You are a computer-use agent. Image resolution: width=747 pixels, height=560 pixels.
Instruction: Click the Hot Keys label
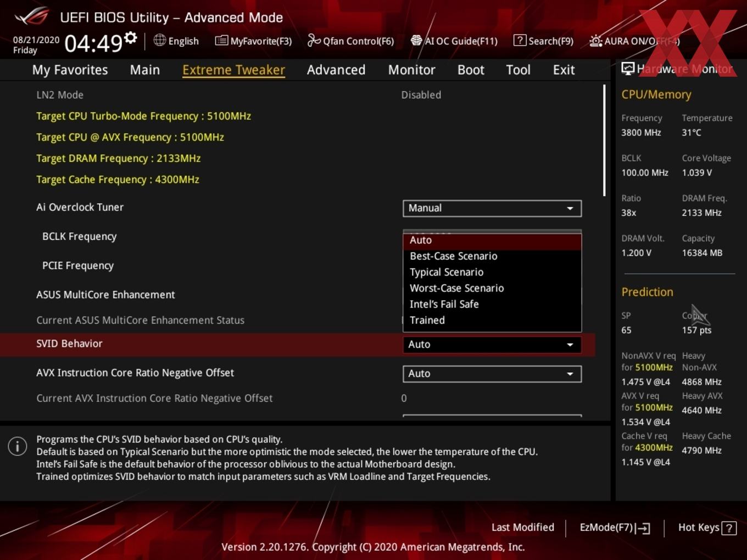pyautogui.click(x=699, y=528)
